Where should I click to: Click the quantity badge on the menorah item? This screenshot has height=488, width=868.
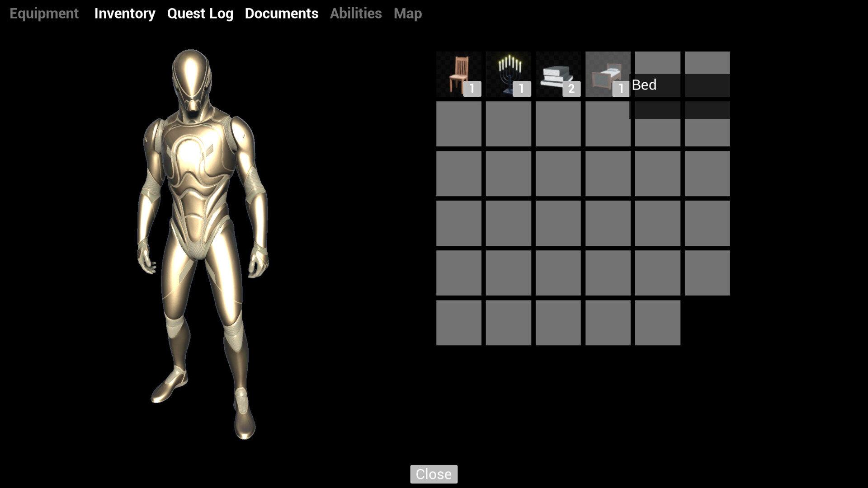521,89
